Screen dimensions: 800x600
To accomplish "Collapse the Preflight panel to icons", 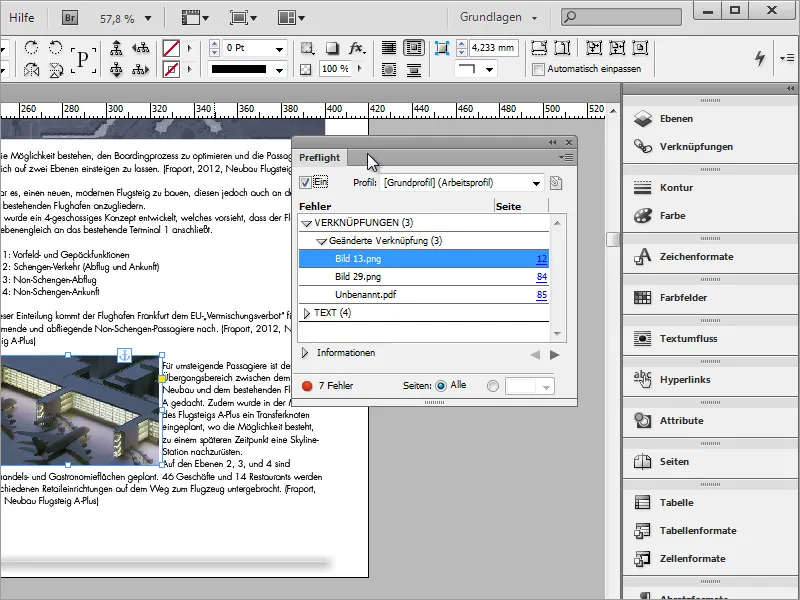I will pos(553,142).
